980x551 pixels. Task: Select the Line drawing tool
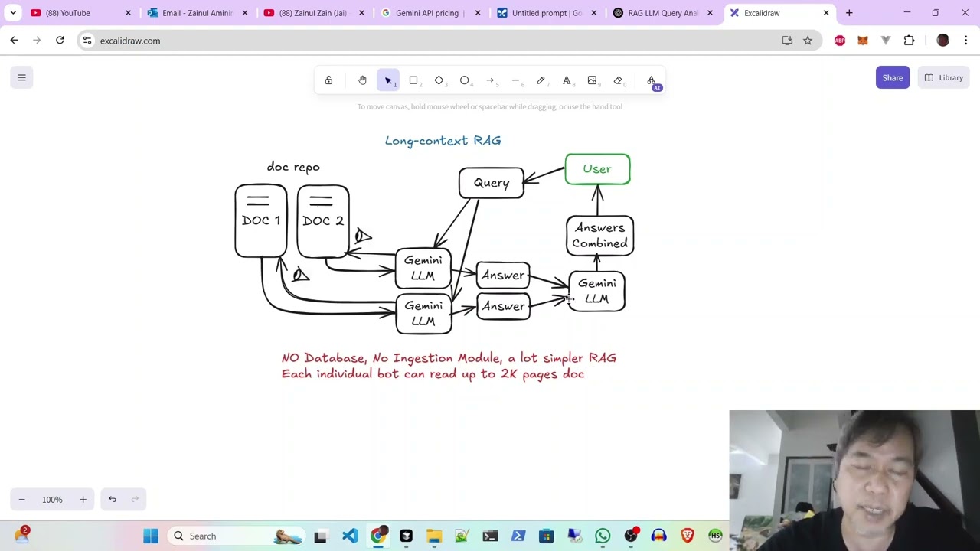coord(515,80)
